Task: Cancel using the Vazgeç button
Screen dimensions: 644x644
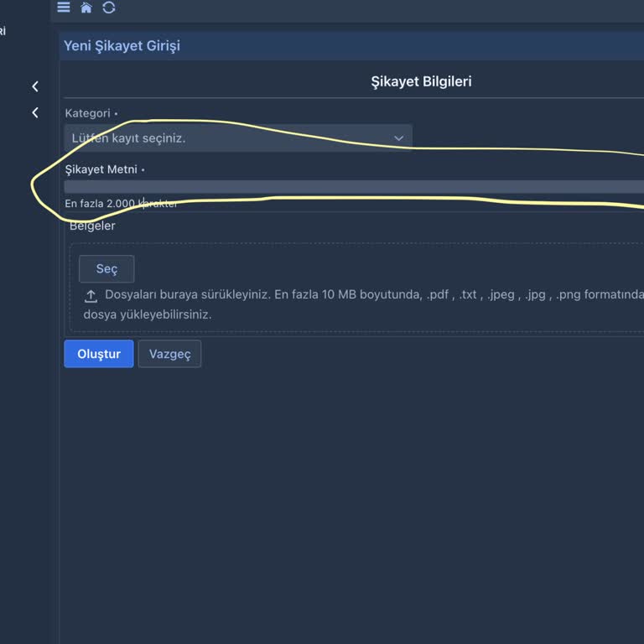Action: pos(169,354)
